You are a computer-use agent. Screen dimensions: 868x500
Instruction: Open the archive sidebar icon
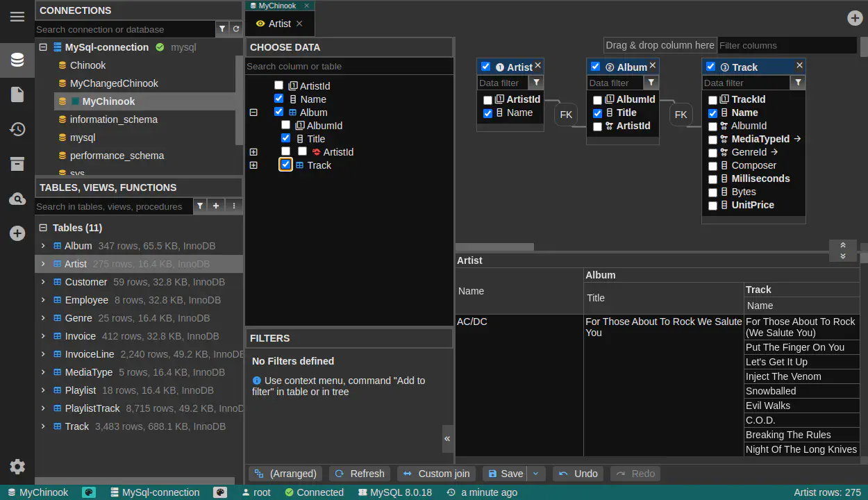pos(17,164)
